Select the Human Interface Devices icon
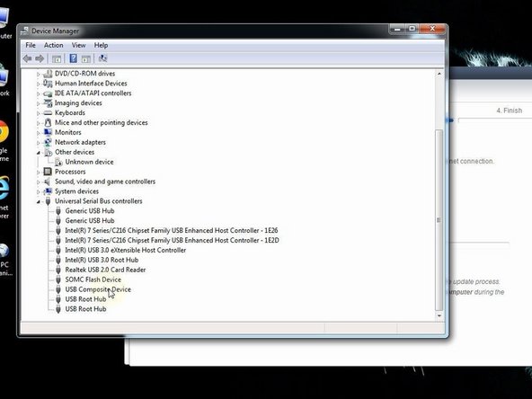Viewport: 532px width, 399px height. point(48,84)
